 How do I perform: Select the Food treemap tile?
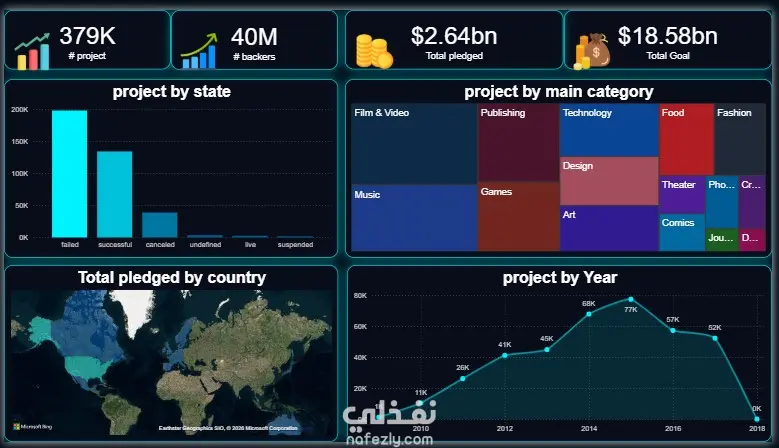coord(687,139)
